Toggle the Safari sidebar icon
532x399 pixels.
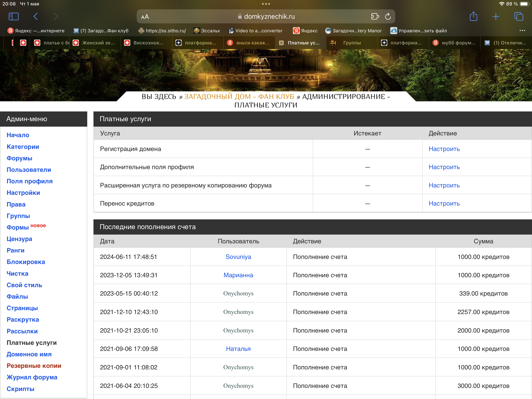point(13,16)
